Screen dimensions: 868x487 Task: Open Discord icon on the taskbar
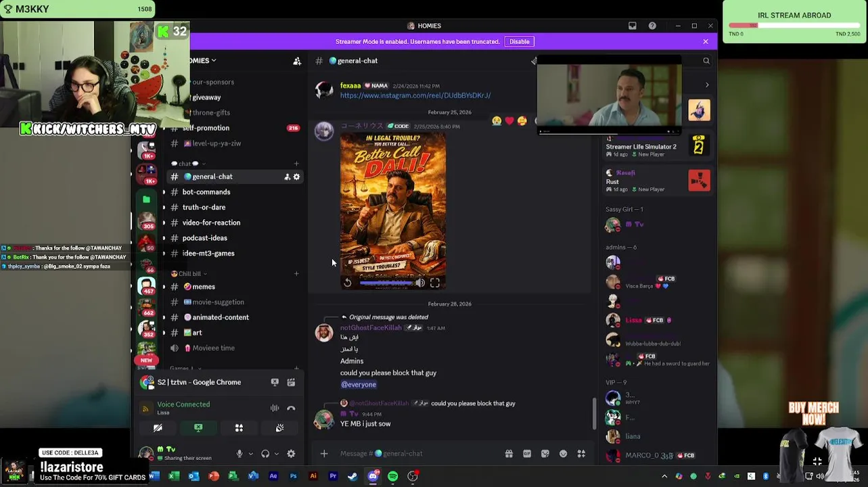[373, 476]
